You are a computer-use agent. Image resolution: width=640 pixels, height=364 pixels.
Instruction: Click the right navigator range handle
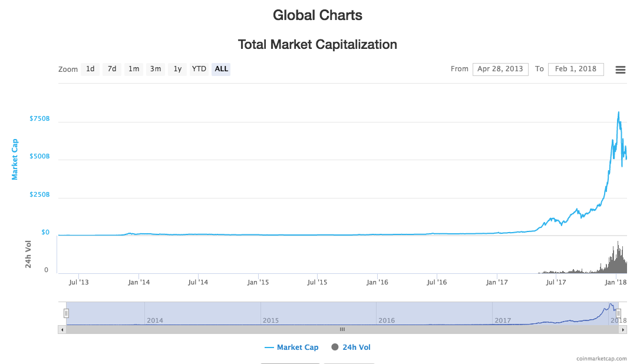(619, 313)
